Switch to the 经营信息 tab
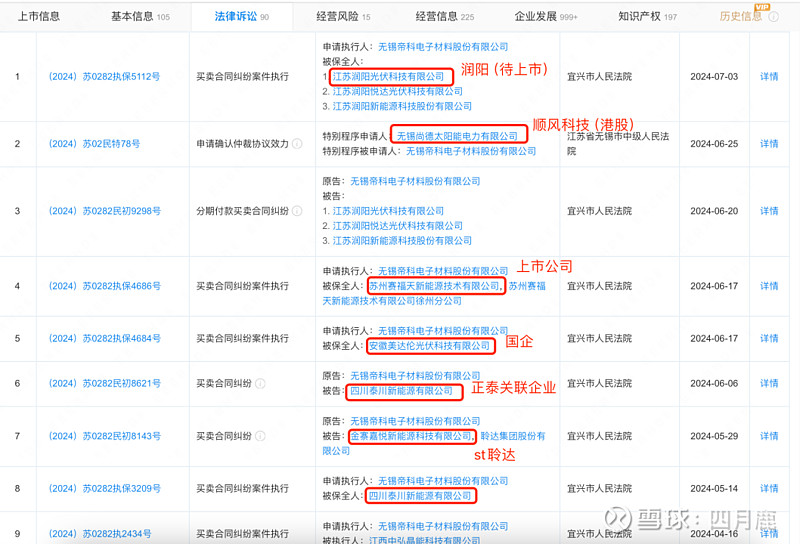 click(x=444, y=16)
